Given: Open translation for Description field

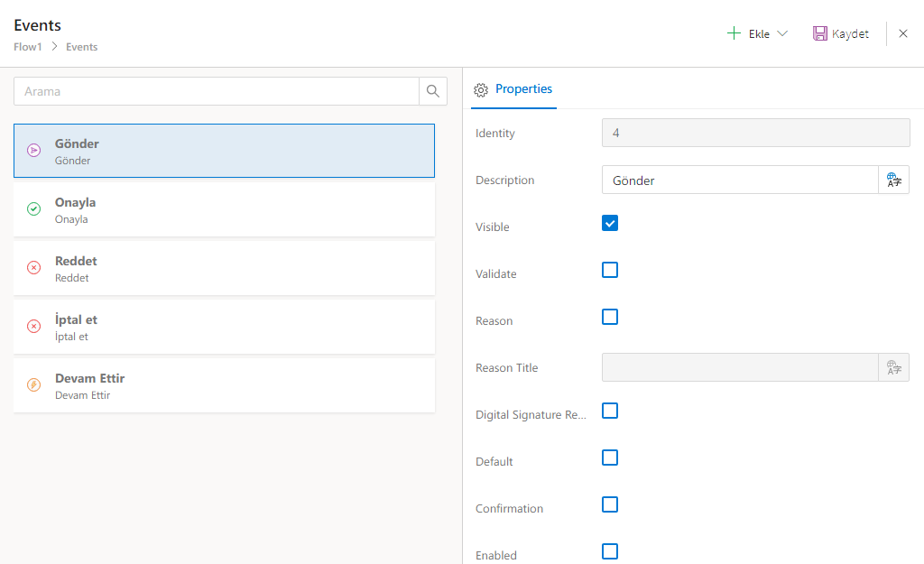Looking at the screenshot, I should pyautogui.click(x=893, y=180).
